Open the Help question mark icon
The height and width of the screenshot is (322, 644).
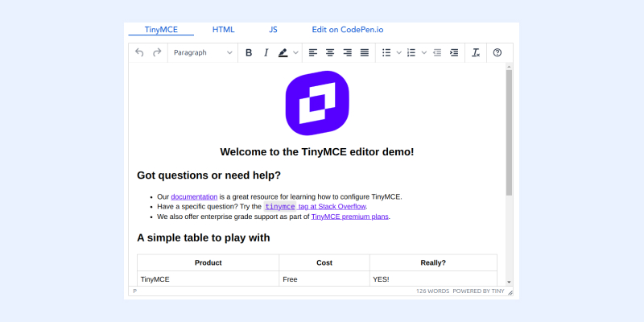coord(497,52)
